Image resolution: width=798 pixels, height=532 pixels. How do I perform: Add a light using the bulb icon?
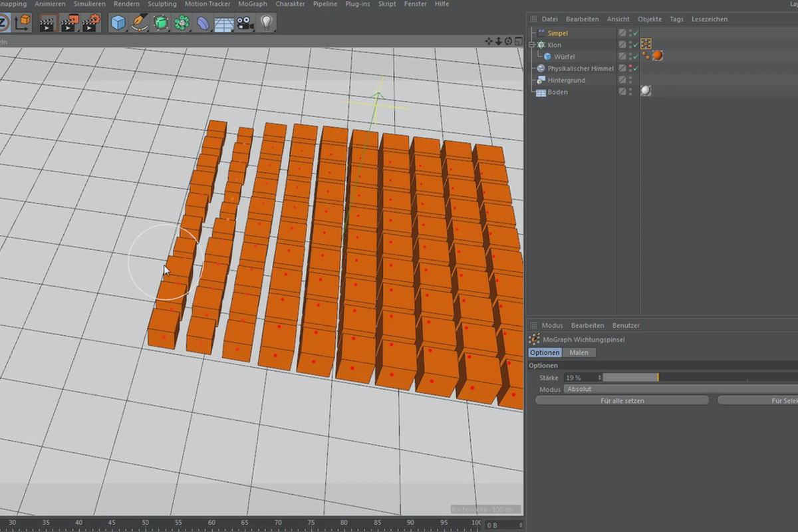(x=267, y=23)
